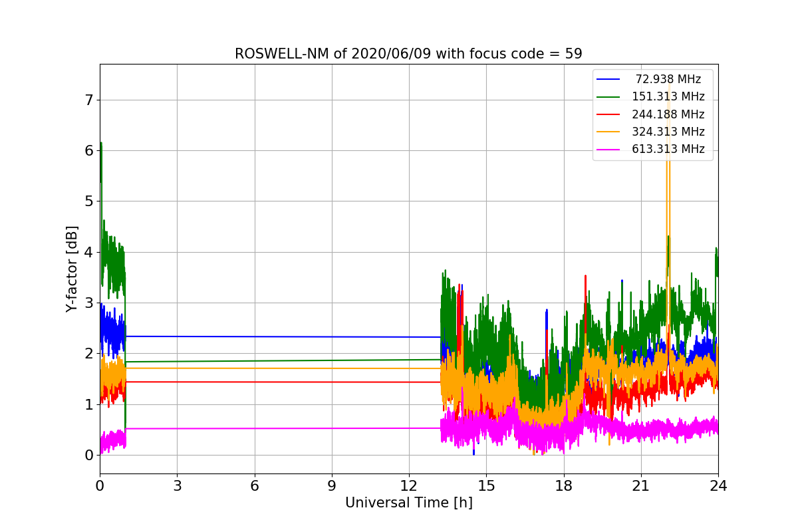Click y-axis tick label 1
This screenshot has width=798, height=532.
pyautogui.click(x=88, y=404)
